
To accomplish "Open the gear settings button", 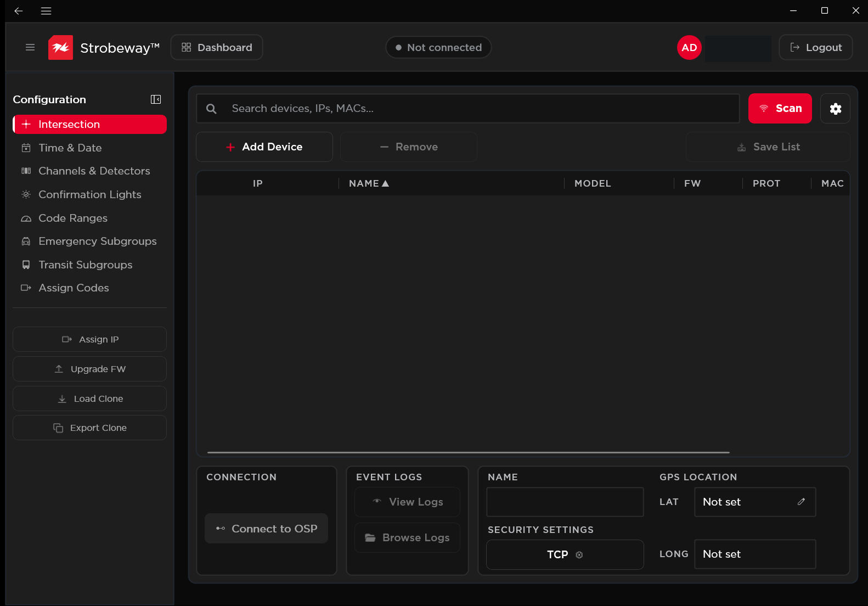I will (x=836, y=109).
